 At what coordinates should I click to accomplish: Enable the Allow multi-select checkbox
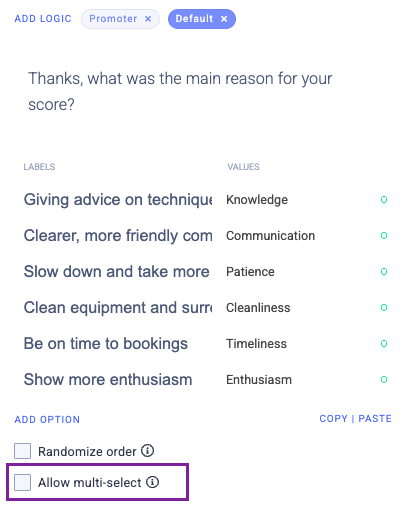tap(22, 482)
